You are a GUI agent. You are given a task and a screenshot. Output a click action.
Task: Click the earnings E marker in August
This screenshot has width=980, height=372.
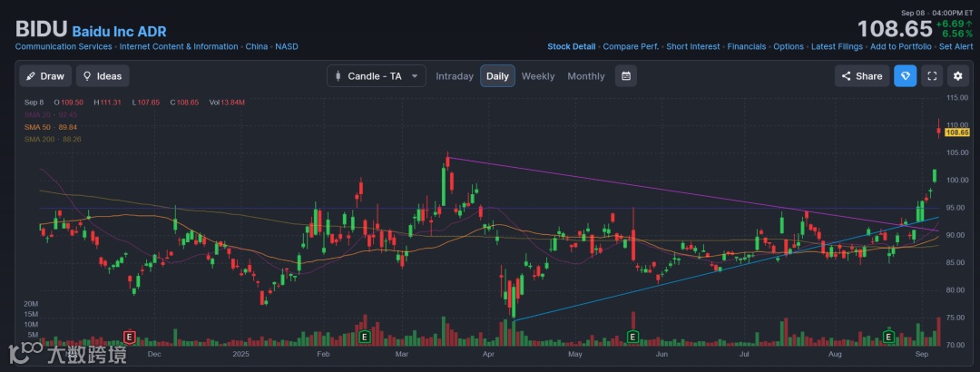click(888, 338)
